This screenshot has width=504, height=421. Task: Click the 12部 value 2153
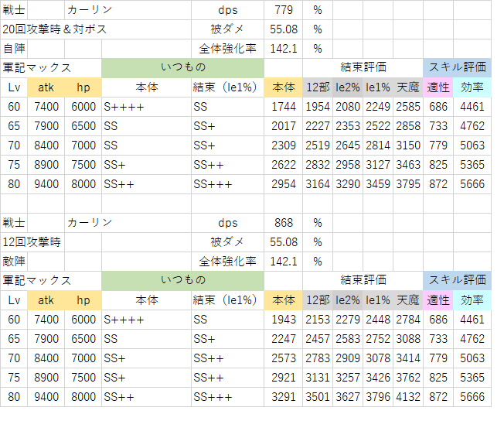click(318, 320)
